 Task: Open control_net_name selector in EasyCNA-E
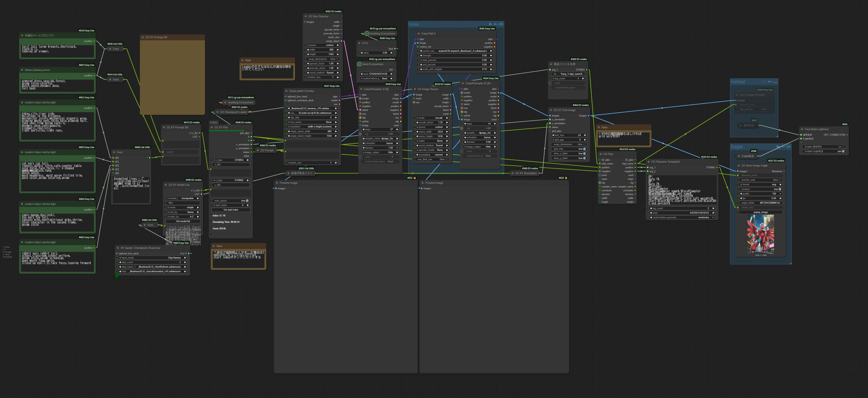(456, 51)
